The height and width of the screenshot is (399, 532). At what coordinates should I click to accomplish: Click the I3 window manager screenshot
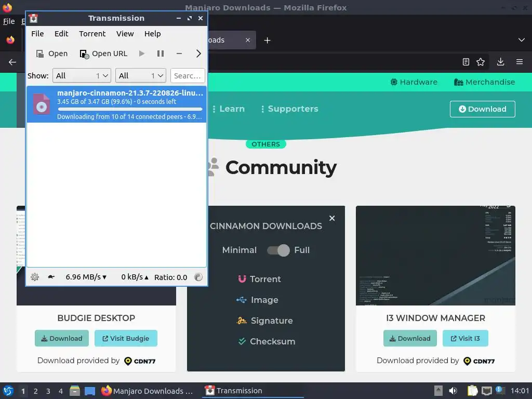pos(436,256)
